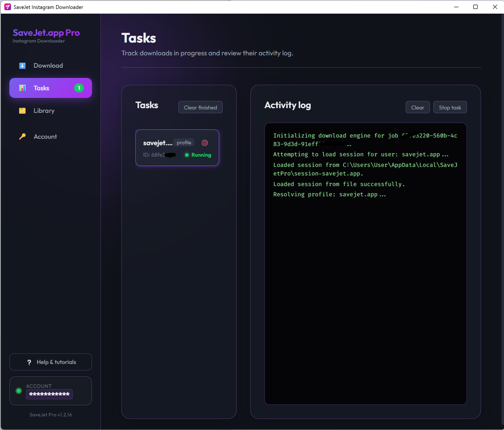Click the 'Initializing download engine' log line
The width and height of the screenshot is (504, 430).
pos(365,140)
